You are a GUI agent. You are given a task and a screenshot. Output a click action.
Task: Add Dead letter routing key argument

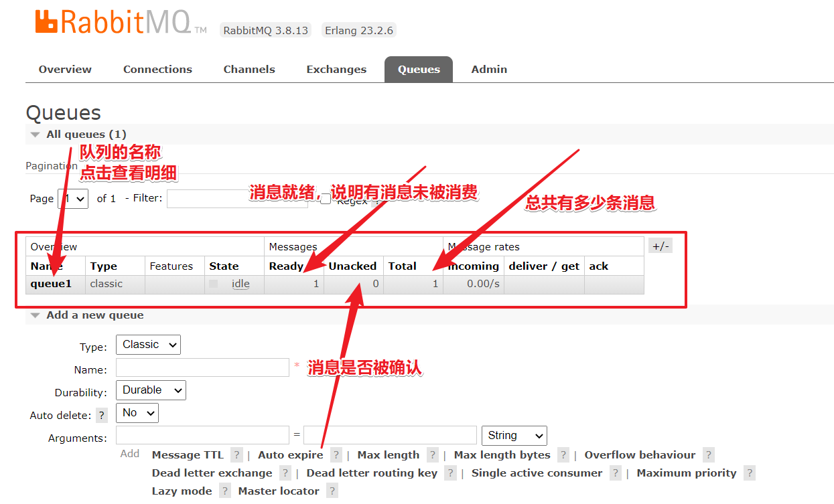372,473
